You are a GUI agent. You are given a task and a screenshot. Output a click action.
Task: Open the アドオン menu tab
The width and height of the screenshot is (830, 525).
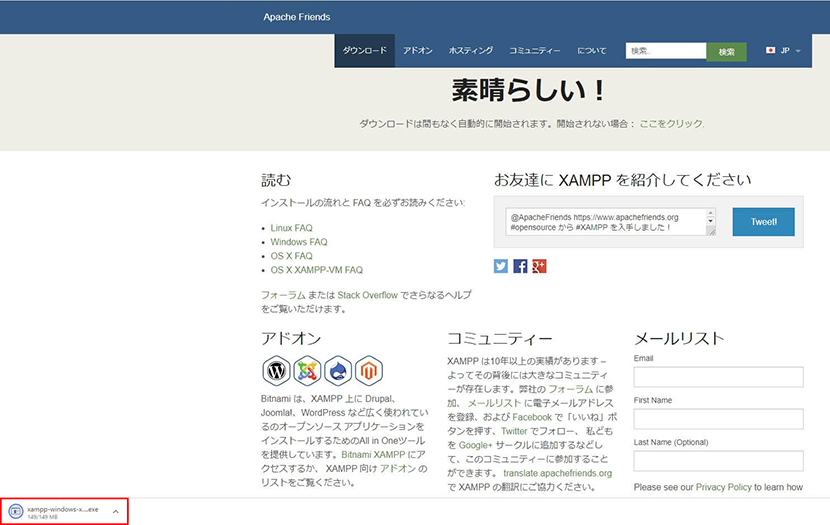(418, 51)
